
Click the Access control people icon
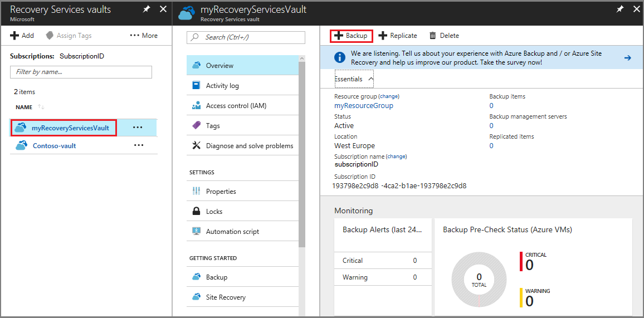click(196, 105)
